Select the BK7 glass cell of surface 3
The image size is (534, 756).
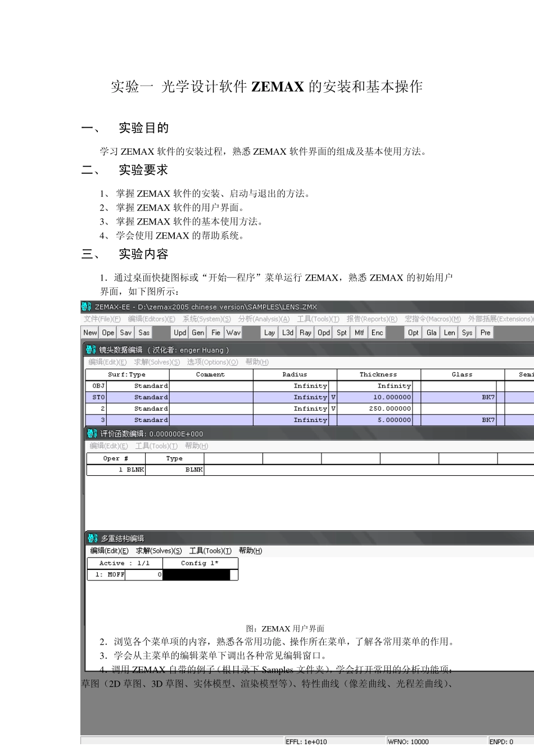pyautogui.click(x=459, y=420)
